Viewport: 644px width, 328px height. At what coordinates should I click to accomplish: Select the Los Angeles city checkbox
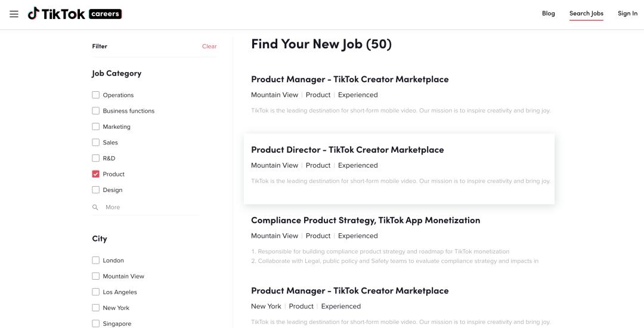pos(96,292)
